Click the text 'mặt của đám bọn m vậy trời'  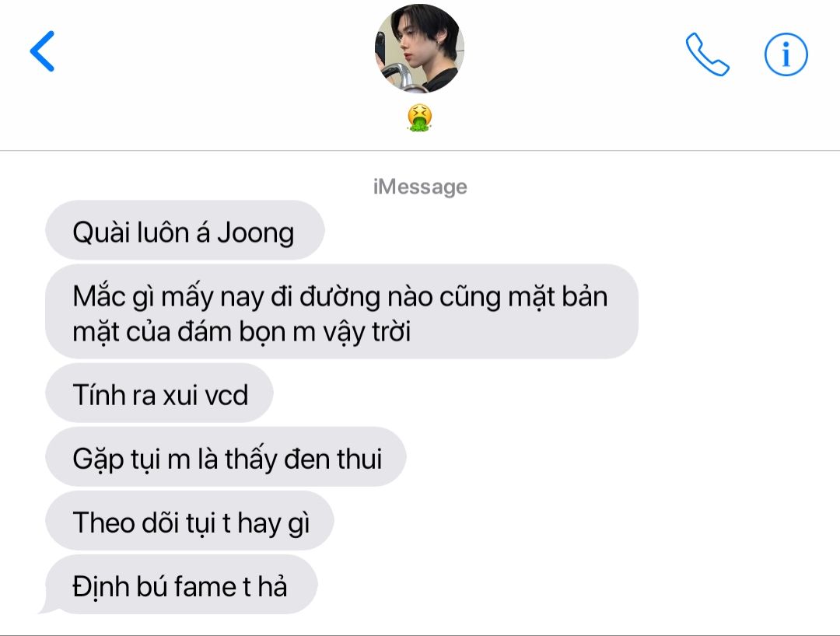[242, 333]
